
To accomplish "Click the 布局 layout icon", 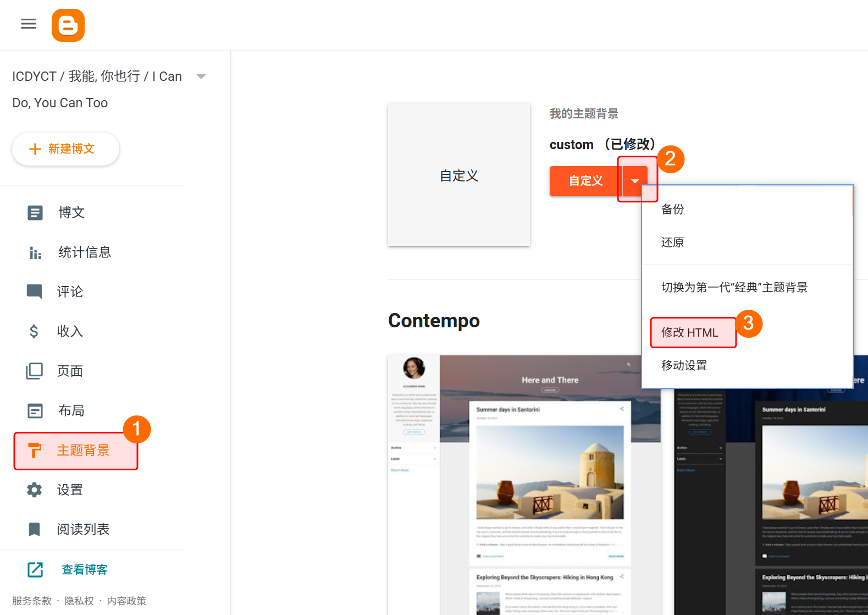I will 35,411.
